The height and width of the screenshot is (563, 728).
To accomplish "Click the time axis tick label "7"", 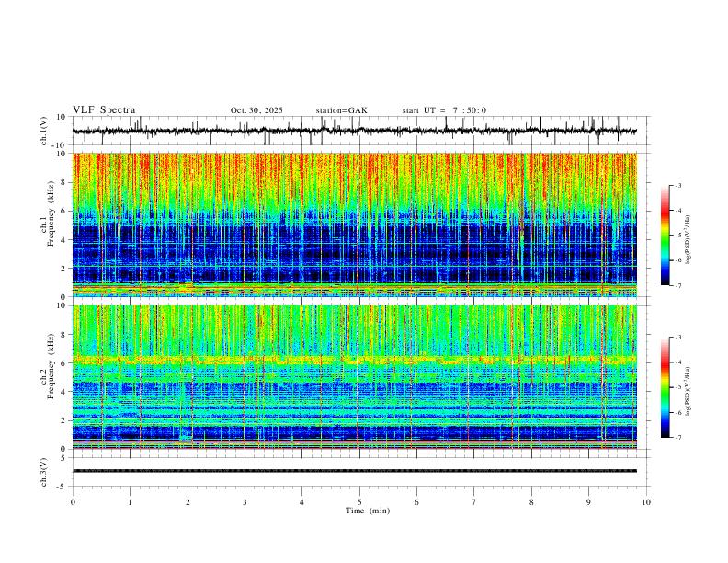I will [x=474, y=502].
